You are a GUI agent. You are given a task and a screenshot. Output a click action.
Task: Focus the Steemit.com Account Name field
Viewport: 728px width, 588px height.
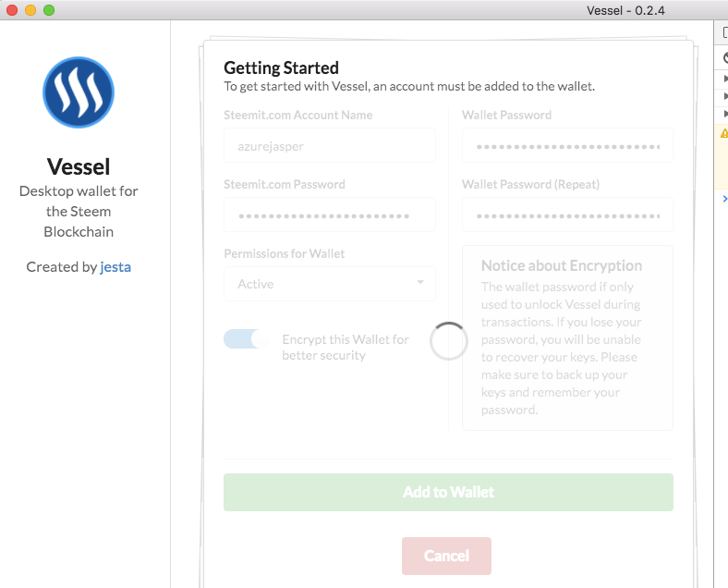[x=330, y=146]
